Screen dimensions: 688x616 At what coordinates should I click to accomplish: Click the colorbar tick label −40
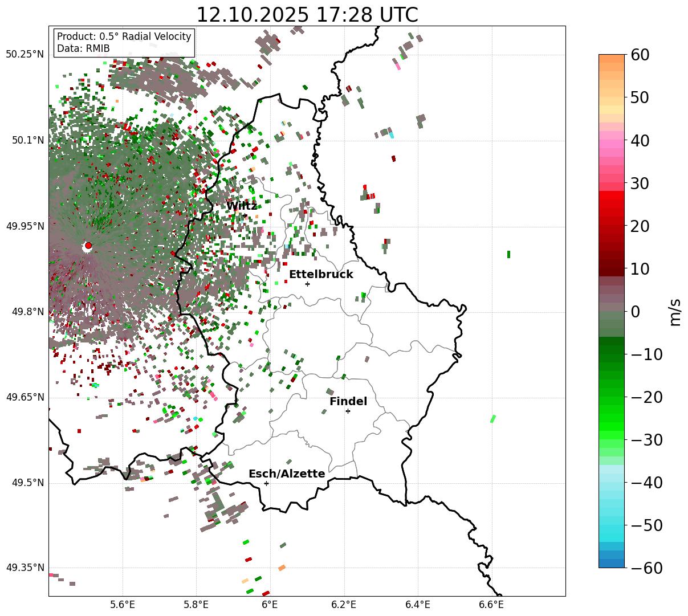coord(646,482)
